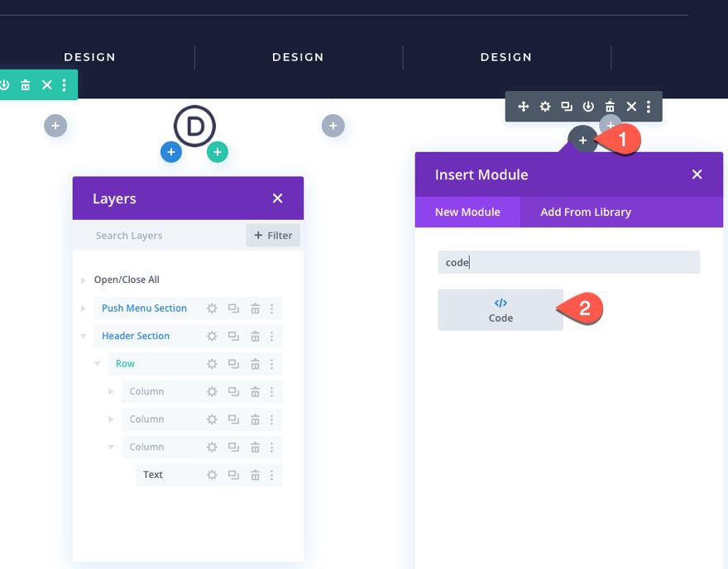Open Header Section settings via gear icon
This screenshot has height=569, width=728.
[x=212, y=336]
